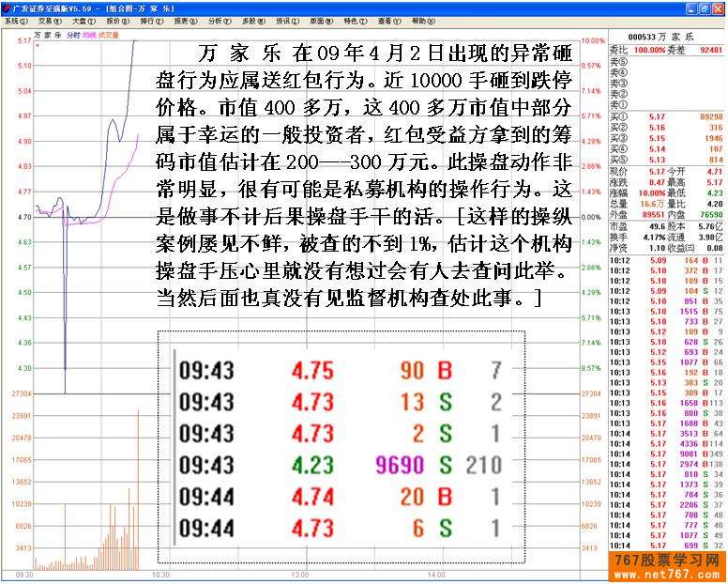728x584 pixels.
Task: Open the 特色(T) menu
Action: tap(355, 20)
